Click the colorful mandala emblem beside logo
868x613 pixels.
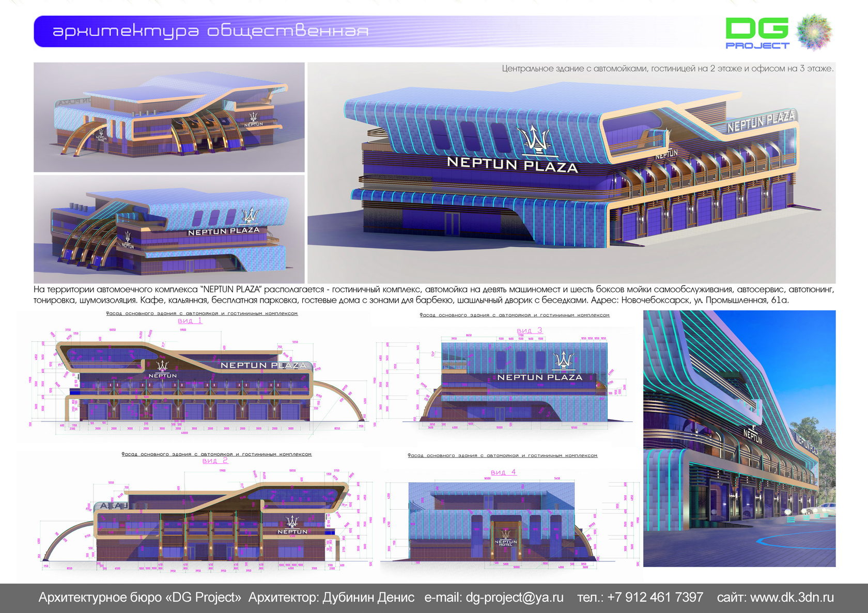coord(815,33)
